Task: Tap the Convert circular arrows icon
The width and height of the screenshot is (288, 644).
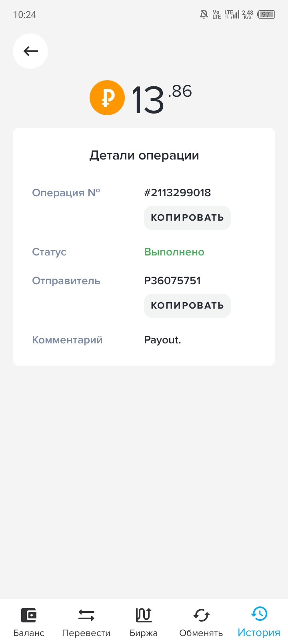Action: [x=201, y=615]
